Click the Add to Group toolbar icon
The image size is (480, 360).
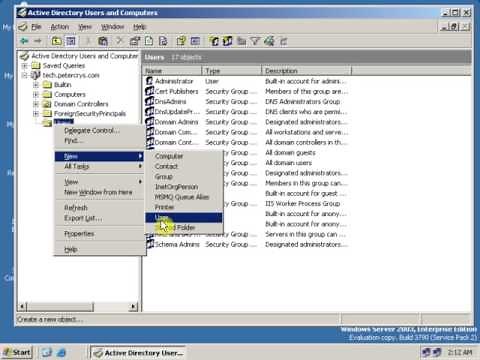coord(284,41)
